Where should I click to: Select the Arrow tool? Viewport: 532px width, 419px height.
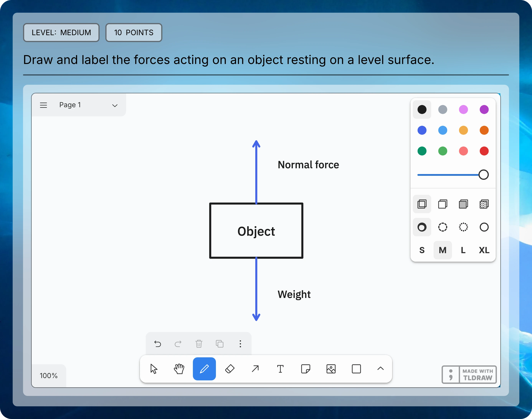coord(255,369)
